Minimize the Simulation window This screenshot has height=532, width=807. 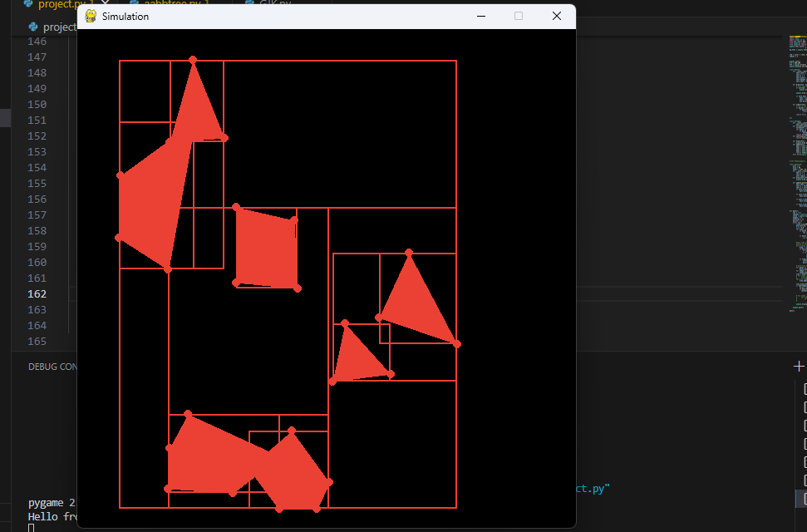pos(481,16)
